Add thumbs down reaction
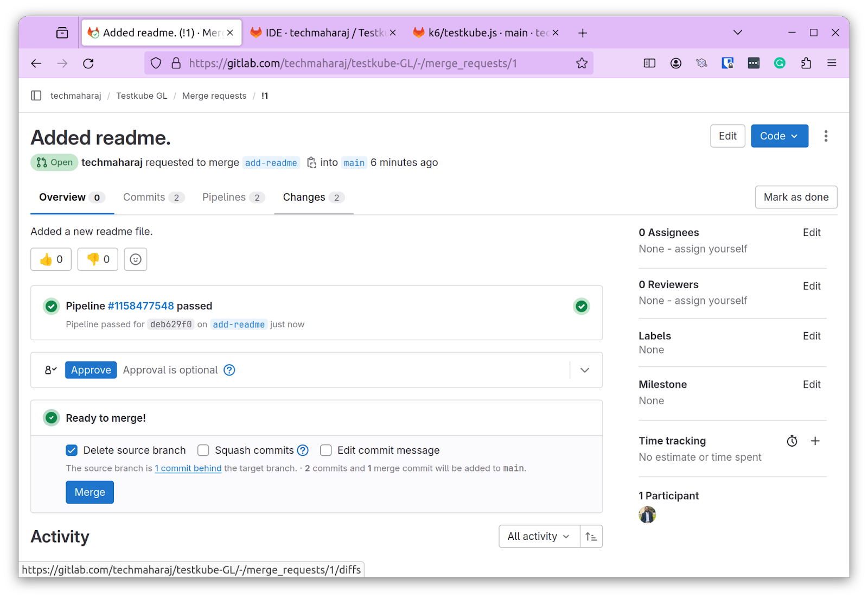The width and height of the screenshot is (868, 598). click(98, 259)
